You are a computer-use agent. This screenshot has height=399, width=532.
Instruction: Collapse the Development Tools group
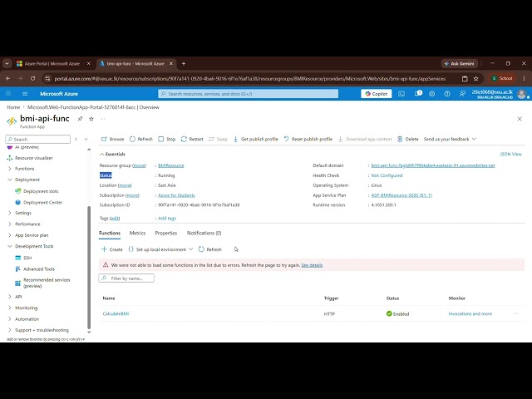click(31, 246)
